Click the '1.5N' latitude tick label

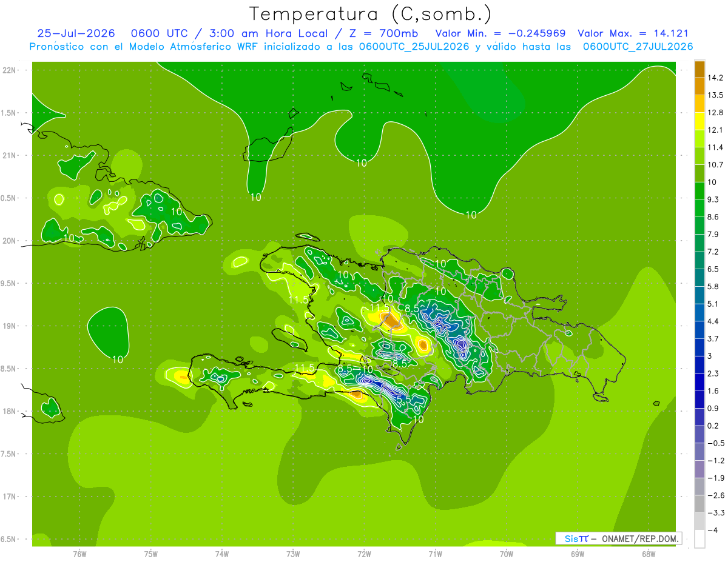(9, 113)
